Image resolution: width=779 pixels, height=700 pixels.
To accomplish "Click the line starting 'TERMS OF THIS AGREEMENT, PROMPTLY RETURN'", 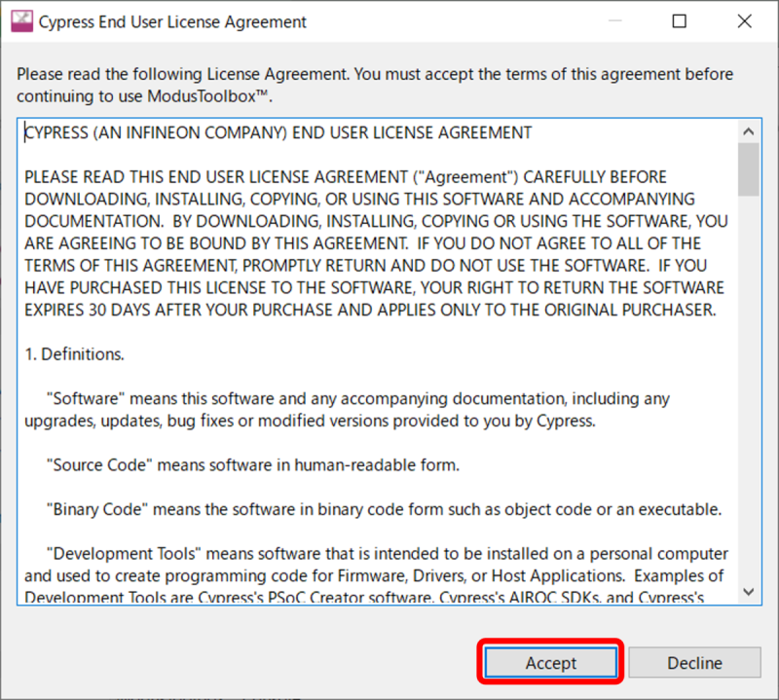I will point(366,266).
